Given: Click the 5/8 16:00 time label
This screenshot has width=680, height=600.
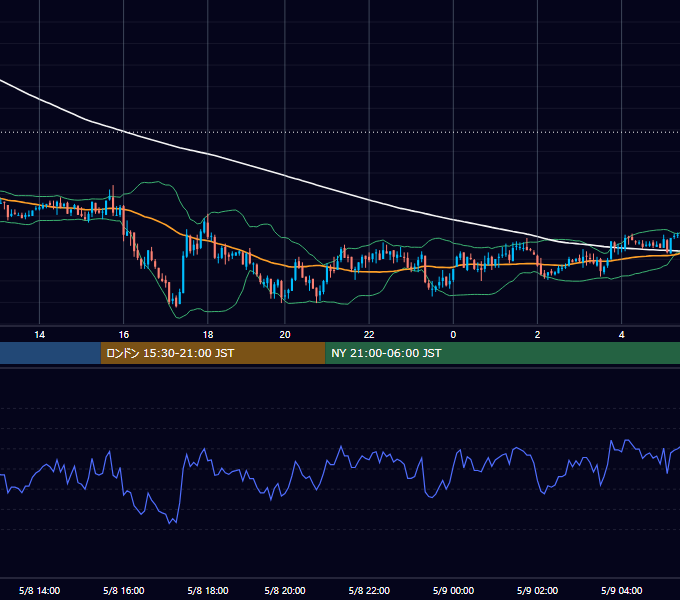Looking at the screenshot, I should (124, 590).
